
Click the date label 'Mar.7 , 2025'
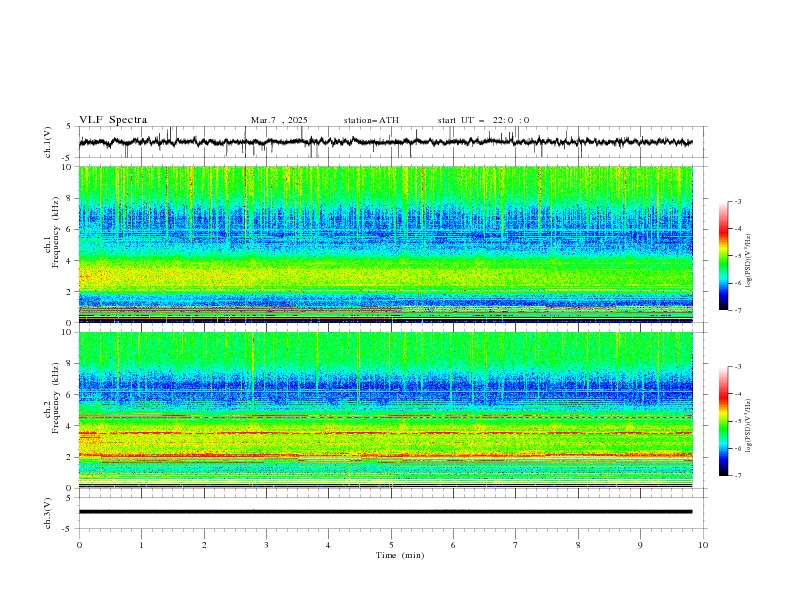(279, 120)
